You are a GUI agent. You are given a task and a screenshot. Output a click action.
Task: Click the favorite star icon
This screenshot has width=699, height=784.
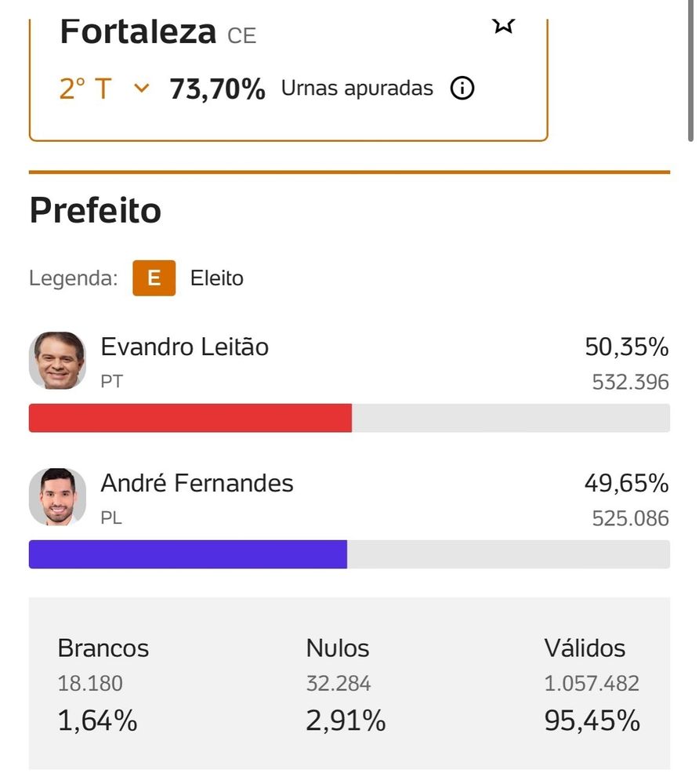[503, 24]
